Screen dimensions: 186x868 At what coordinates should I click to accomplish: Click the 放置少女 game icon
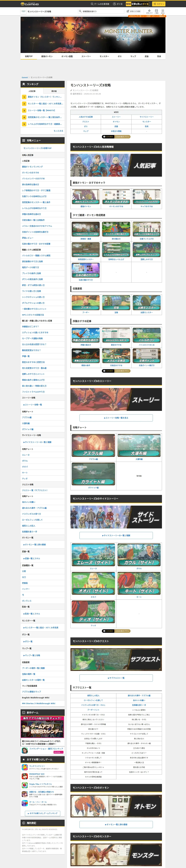tap(25, 794)
